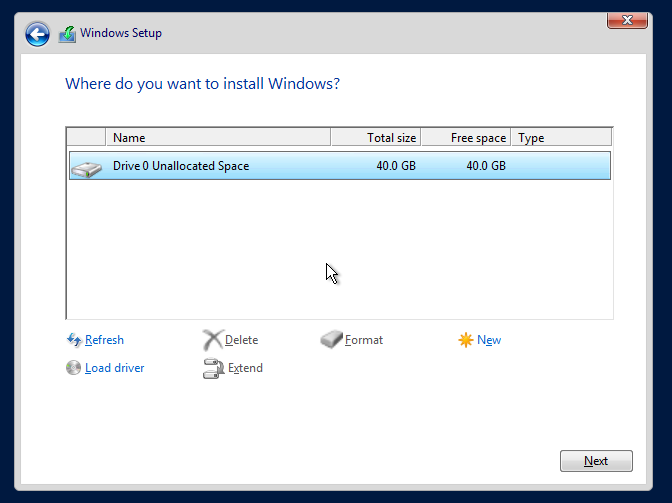Click the Load driver disc icon

click(73, 368)
